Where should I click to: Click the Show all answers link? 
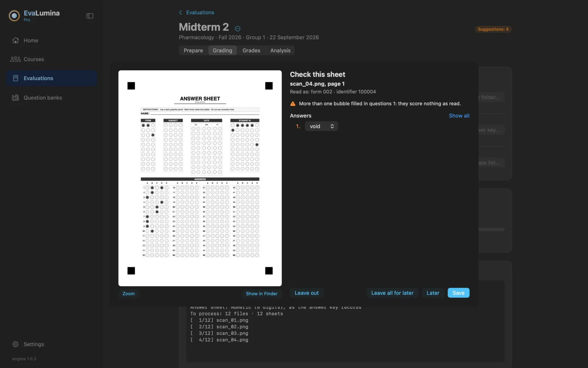pyautogui.click(x=459, y=116)
